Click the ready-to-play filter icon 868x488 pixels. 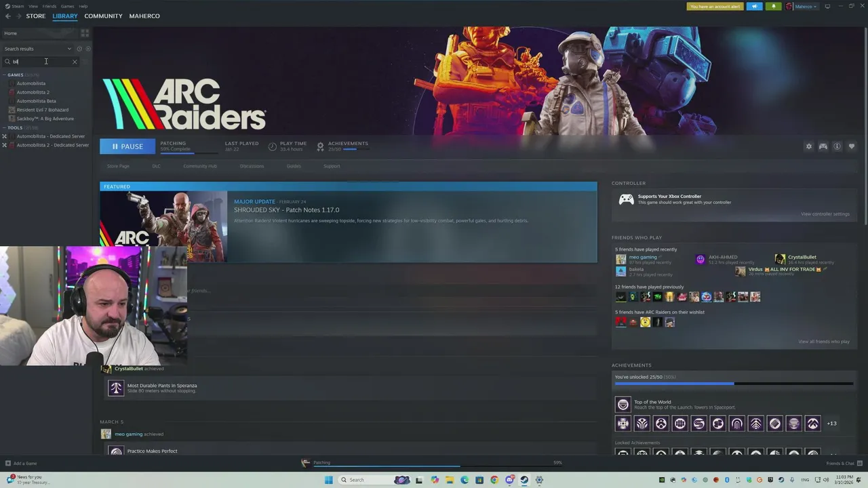click(x=88, y=49)
